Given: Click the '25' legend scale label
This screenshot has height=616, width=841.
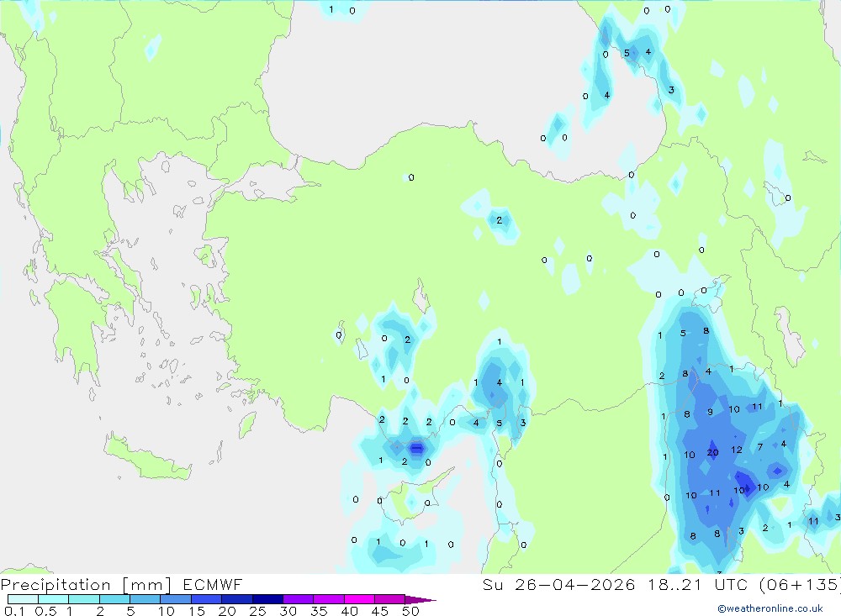Looking at the screenshot, I should point(257,611).
